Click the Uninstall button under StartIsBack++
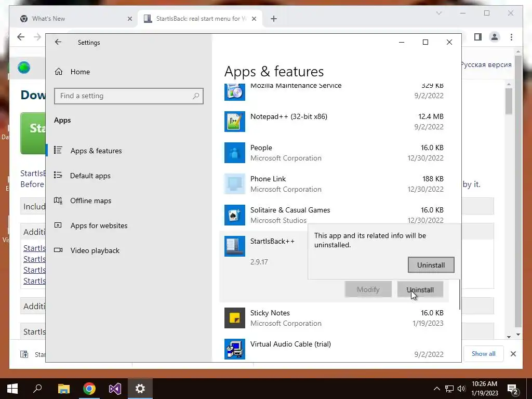Viewport: 532px width, 399px height. pos(420,290)
